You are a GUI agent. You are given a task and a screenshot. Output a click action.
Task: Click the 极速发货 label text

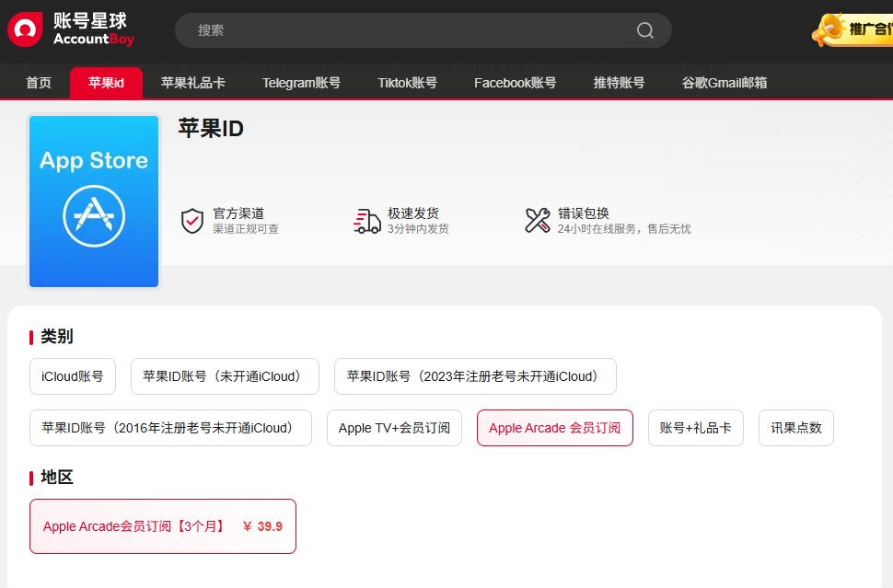[x=413, y=213]
